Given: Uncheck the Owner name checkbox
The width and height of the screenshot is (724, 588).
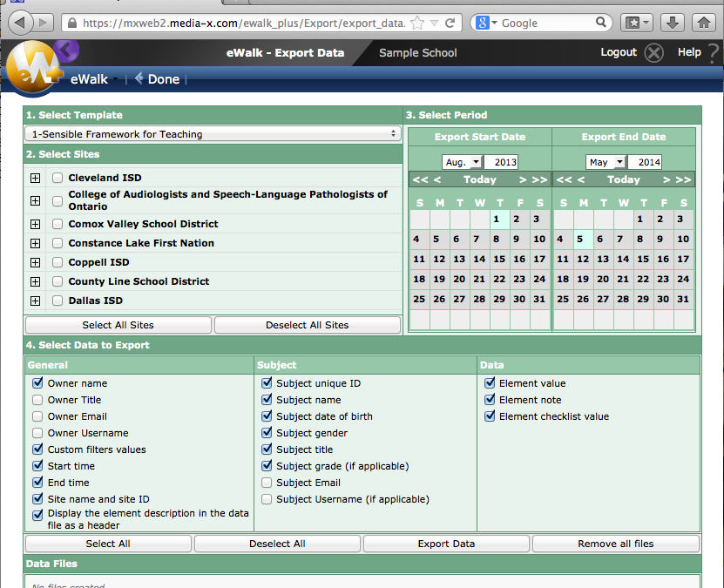Looking at the screenshot, I should [x=37, y=383].
